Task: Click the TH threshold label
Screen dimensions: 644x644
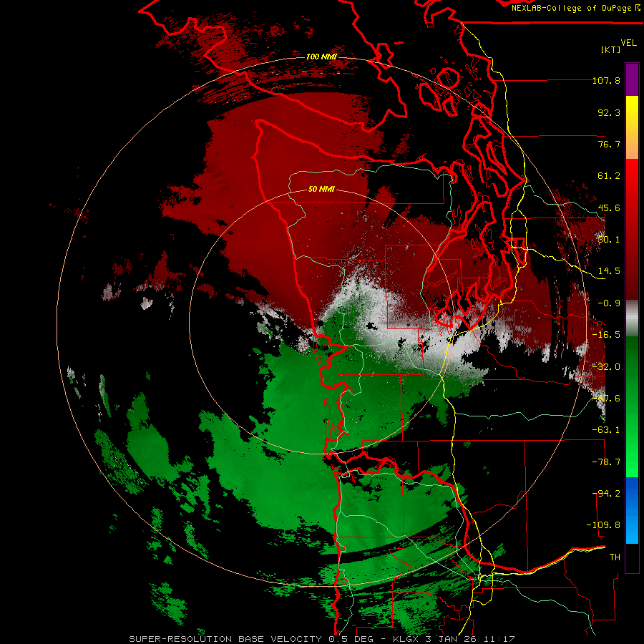Action: tap(615, 557)
